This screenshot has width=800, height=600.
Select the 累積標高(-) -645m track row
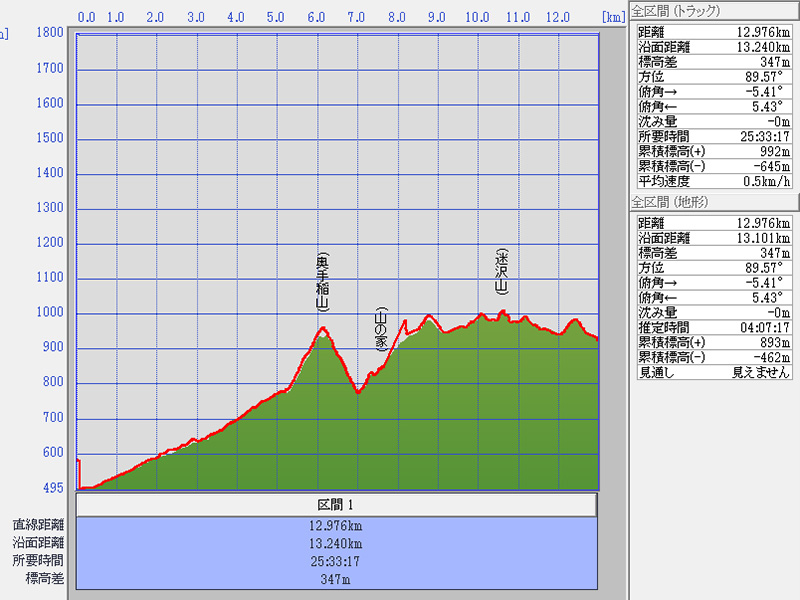(x=714, y=166)
